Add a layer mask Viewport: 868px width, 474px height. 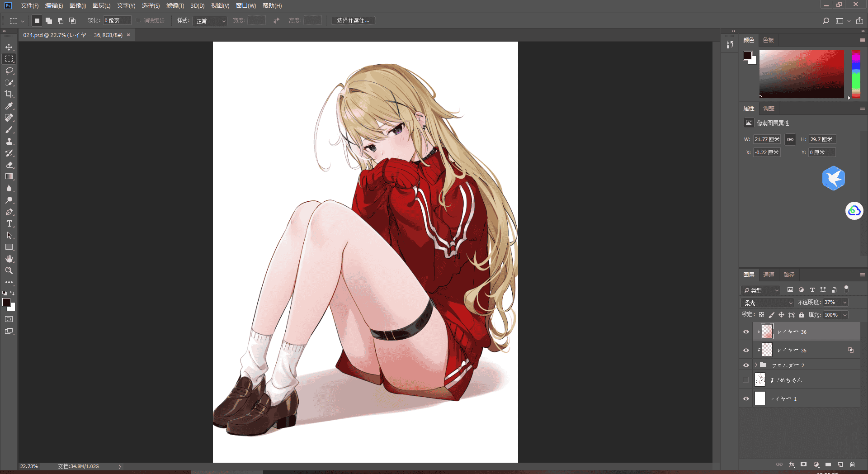pos(803,465)
